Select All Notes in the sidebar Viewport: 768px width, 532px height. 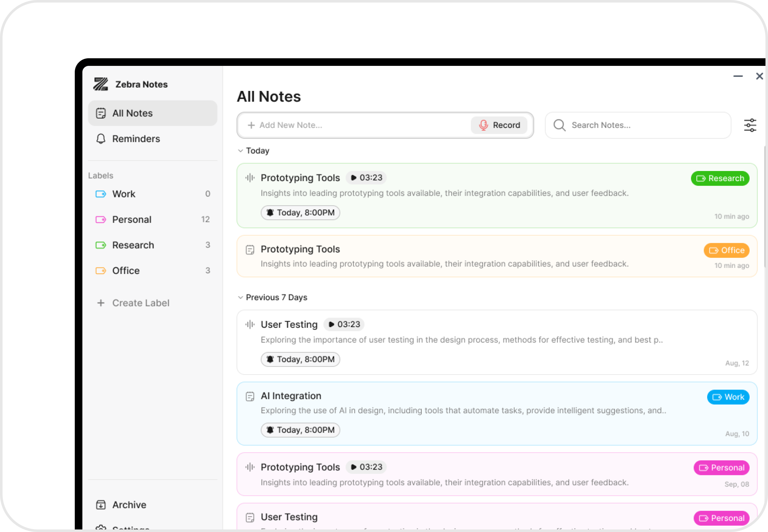(132, 113)
